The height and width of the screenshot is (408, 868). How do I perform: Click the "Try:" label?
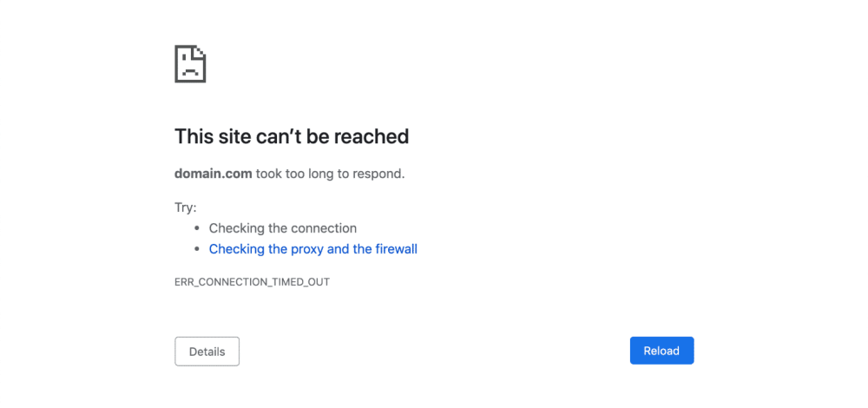click(x=186, y=207)
